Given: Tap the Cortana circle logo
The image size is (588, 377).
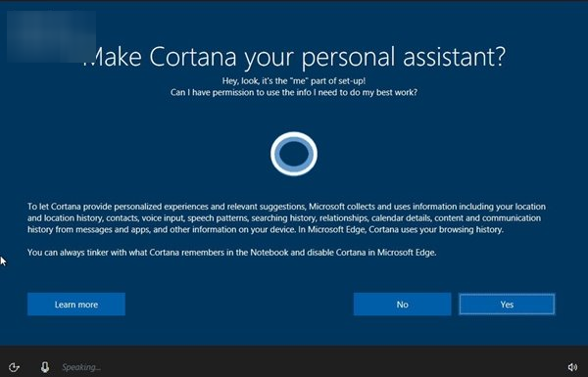Looking at the screenshot, I should click(294, 154).
